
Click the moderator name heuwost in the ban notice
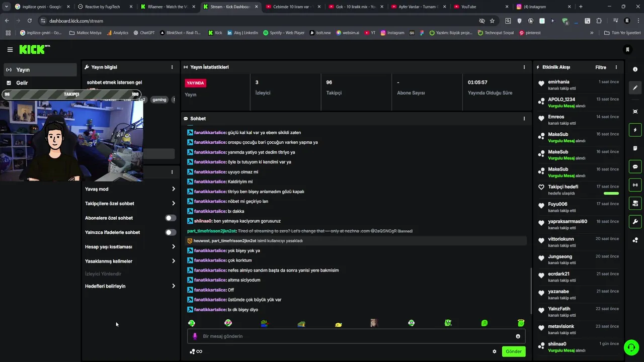pyautogui.click(x=201, y=241)
